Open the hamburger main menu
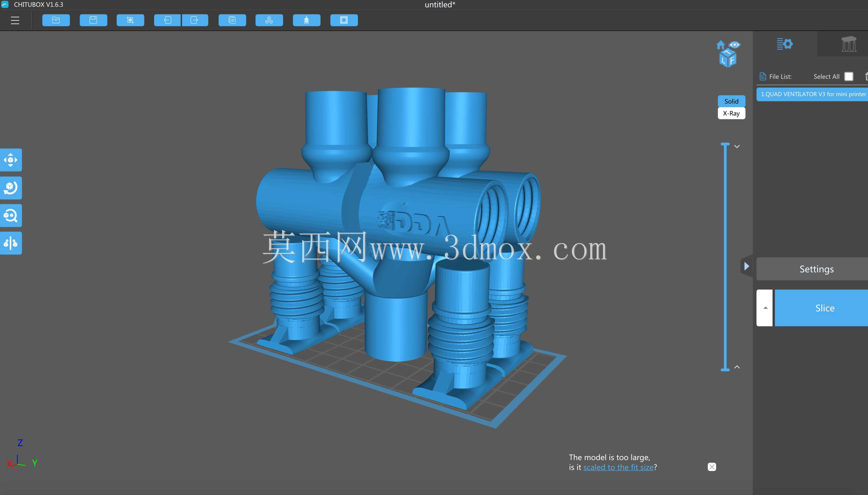This screenshot has height=495, width=868. pyautogui.click(x=15, y=20)
